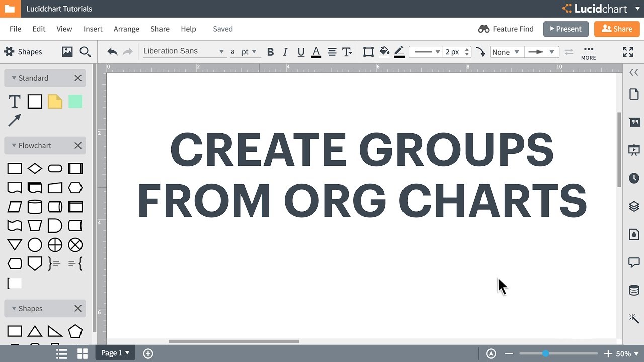The width and height of the screenshot is (644, 362).
Task: Open the Share menu
Action: pos(159,29)
